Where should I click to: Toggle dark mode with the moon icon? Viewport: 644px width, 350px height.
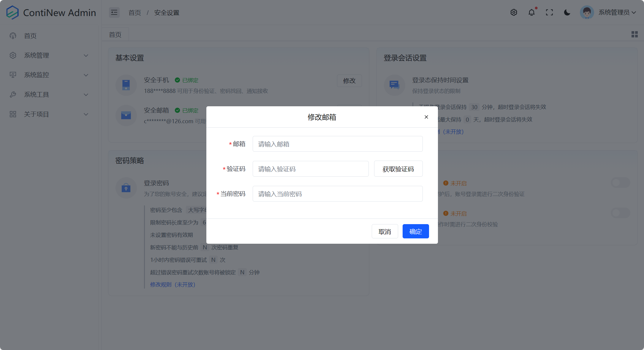coord(567,12)
